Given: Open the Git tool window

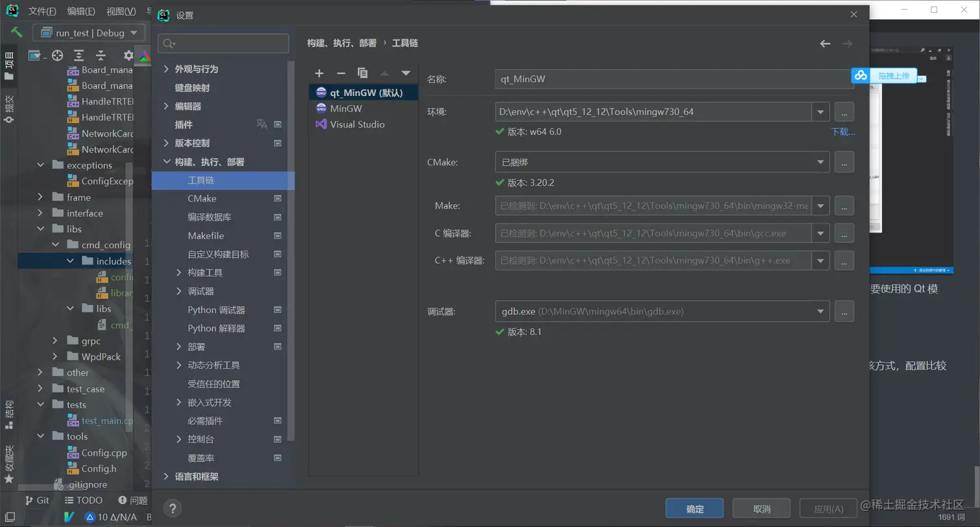Looking at the screenshot, I should (39, 500).
